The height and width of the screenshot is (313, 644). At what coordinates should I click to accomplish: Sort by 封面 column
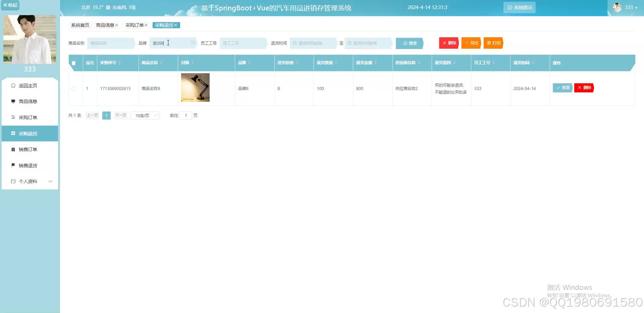(193, 63)
